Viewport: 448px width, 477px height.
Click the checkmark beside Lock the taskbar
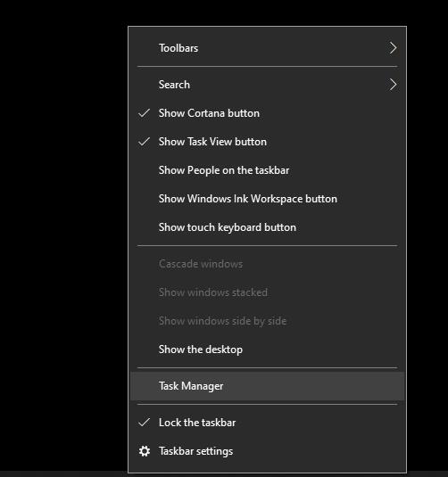pos(144,423)
